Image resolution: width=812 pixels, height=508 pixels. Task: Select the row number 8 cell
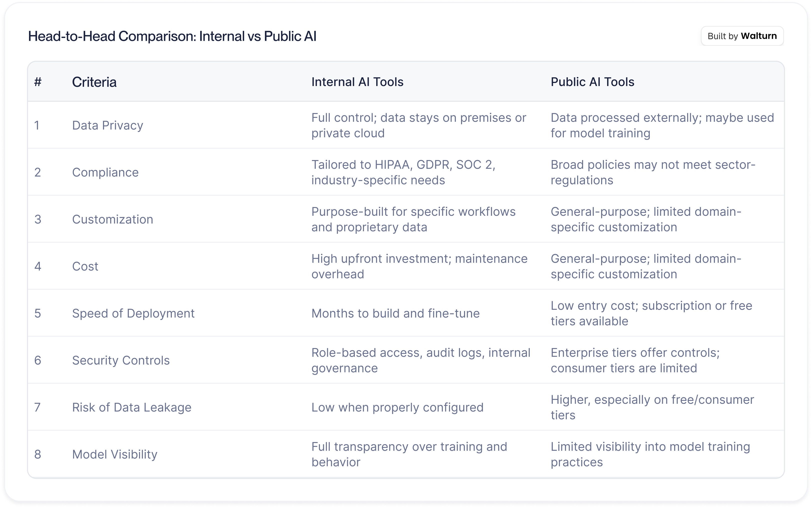38,454
